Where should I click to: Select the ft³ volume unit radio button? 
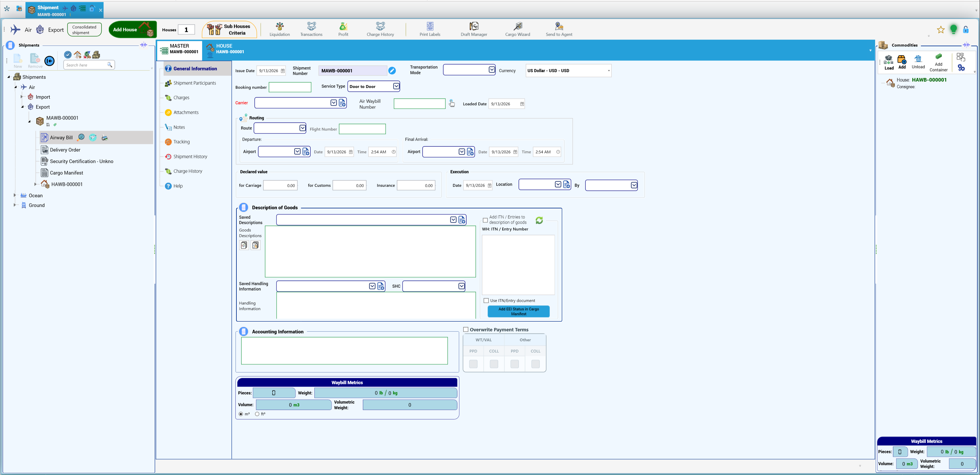(257, 414)
